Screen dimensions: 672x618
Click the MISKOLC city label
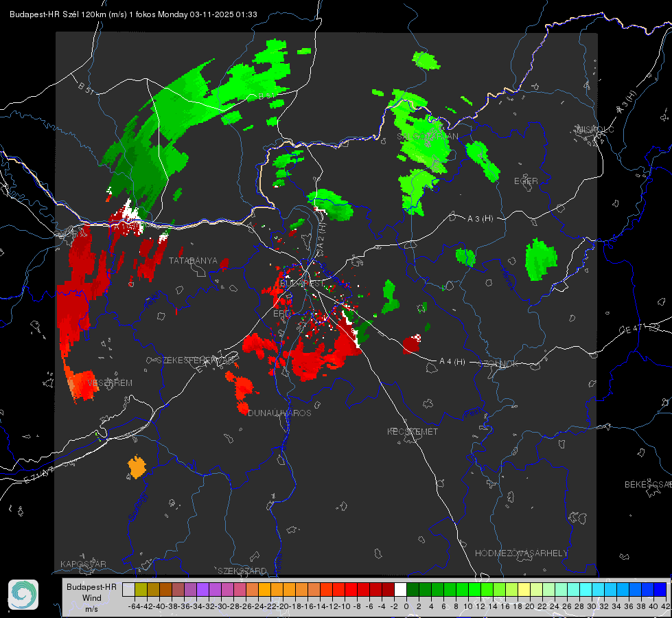coord(595,129)
